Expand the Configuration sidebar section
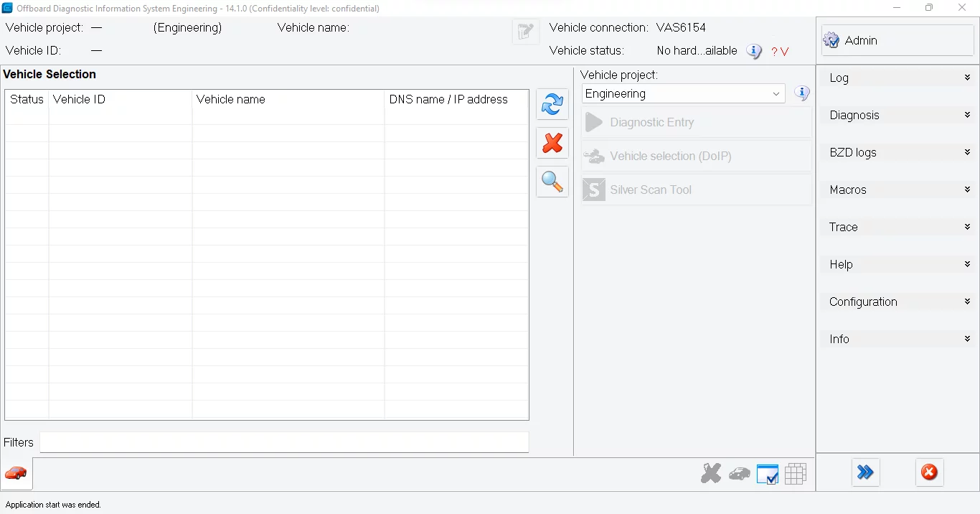980x514 pixels. click(x=897, y=302)
